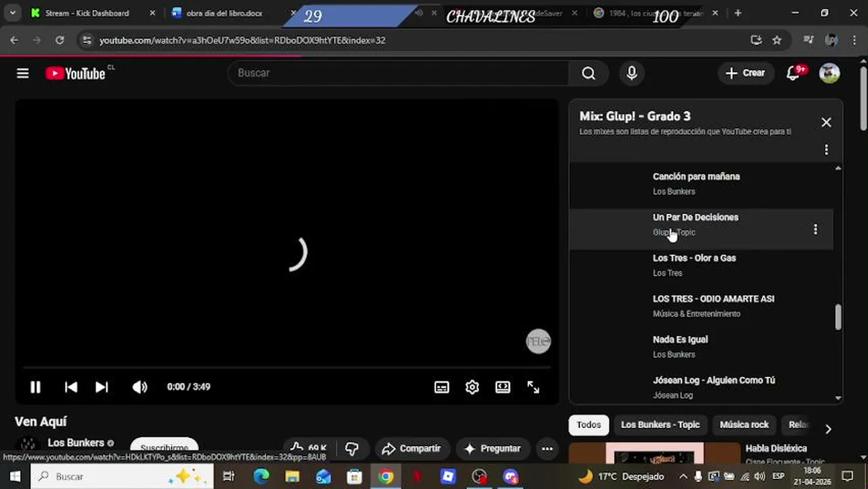868x489 pixels.
Task: Open more actions ellipsis below video
Action: point(547,449)
